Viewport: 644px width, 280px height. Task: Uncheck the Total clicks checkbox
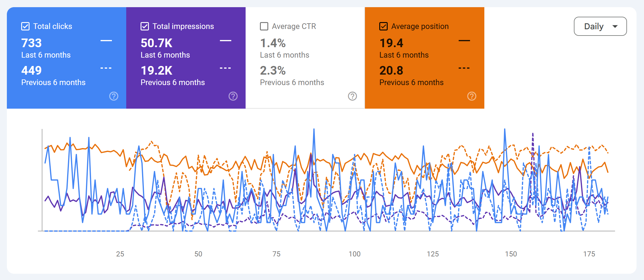pos(25,26)
